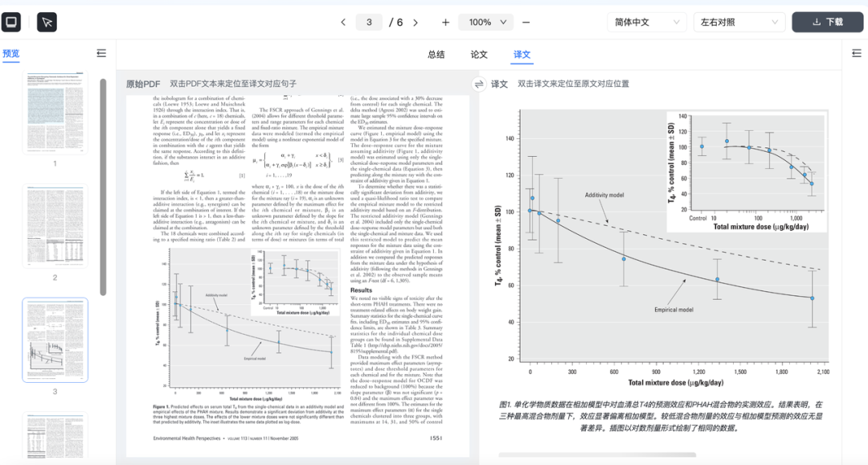Image resolution: width=868 pixels, height=465 pixels.
Task: Open the 左右对照 layout dropdown
Action: coord(739,23)
